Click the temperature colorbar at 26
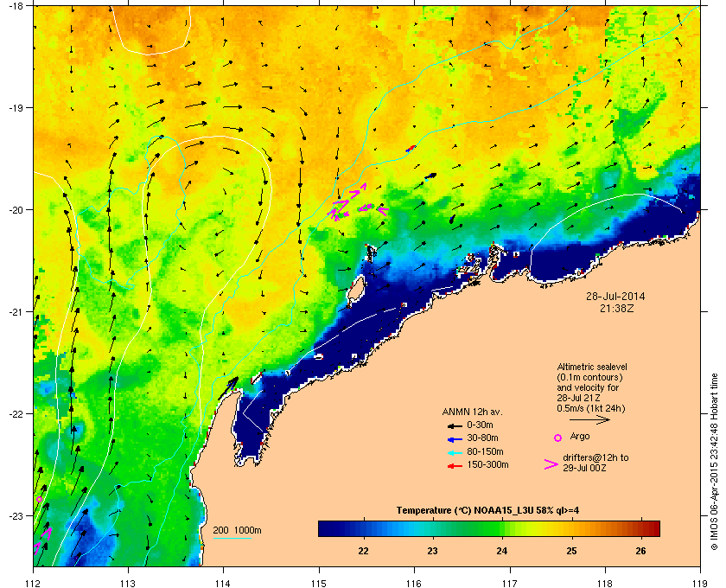Screen dimensions: 726x588 click(640, 528)
